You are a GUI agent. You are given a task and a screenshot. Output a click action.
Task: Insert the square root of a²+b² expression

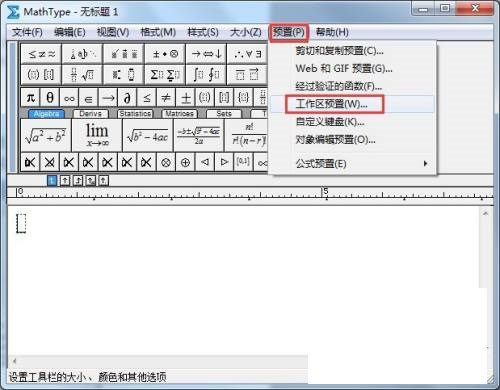(x=46, y=135)
